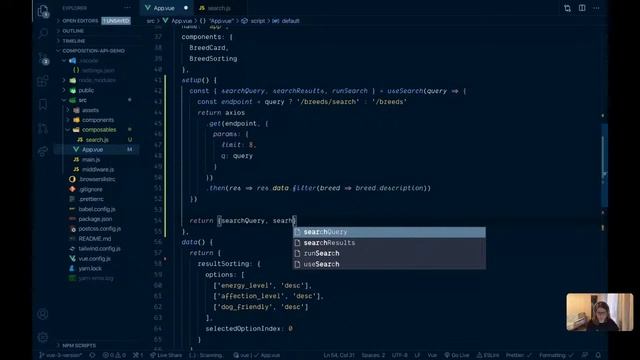This screenshot has height=360, width=640.
Task: Open search.js in the file tree
Action: tap(97, 140)
